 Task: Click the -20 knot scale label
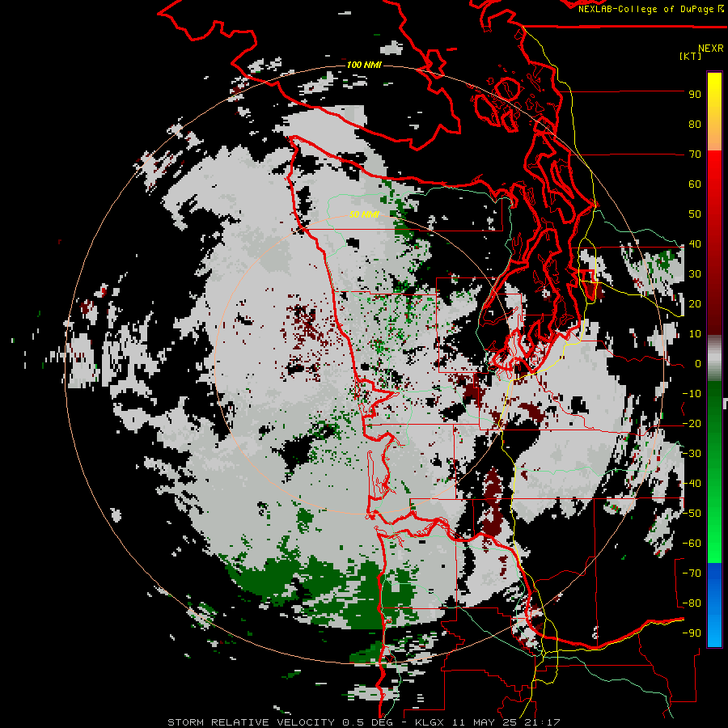tap(692, 424)
